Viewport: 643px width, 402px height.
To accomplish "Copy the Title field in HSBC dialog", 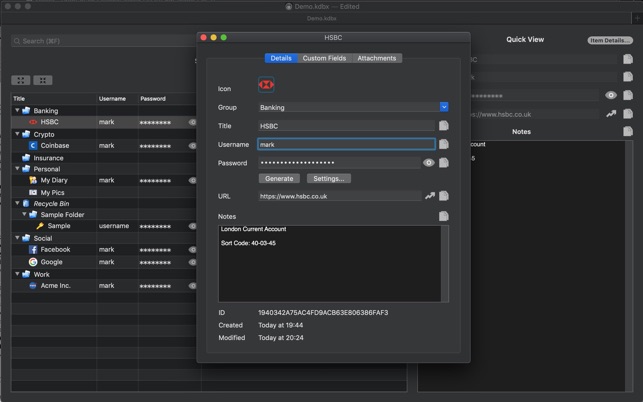I will [x=444, y=126].
